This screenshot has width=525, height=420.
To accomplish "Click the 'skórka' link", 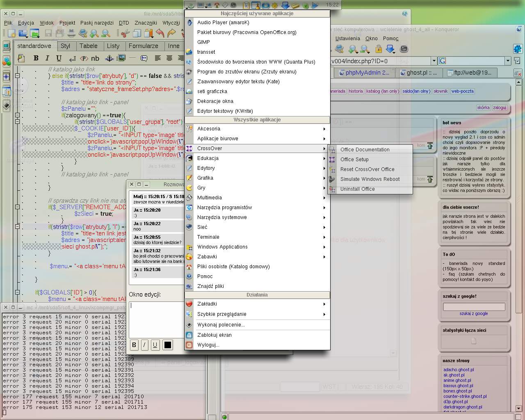I will click(x=483, y=107).
